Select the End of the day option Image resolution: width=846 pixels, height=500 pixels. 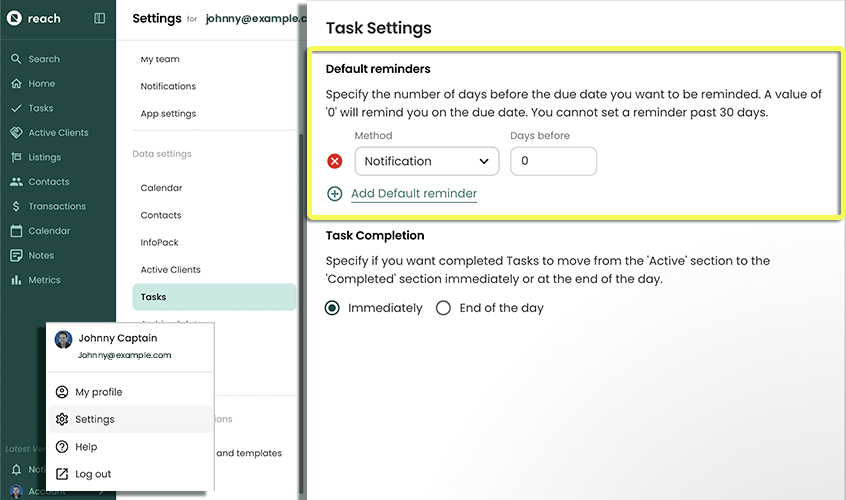pos(443,308)
